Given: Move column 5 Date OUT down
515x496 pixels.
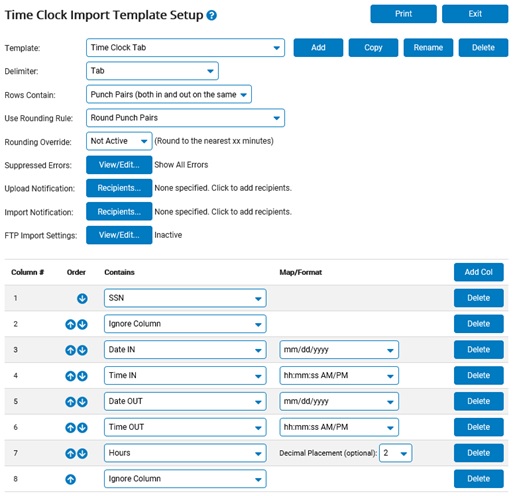Looking at the screenshot, I should pyautogui.click(x=82, y=402).
